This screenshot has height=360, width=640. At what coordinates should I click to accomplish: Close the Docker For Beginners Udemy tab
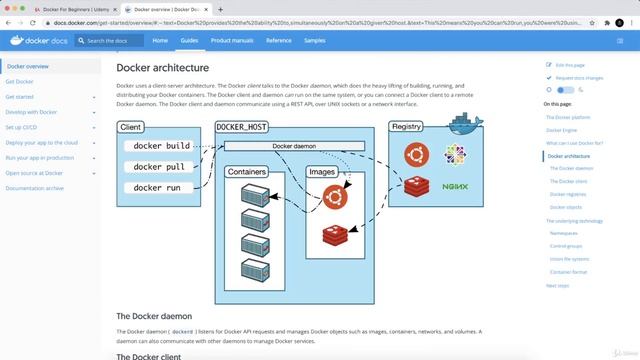[115, 9]
